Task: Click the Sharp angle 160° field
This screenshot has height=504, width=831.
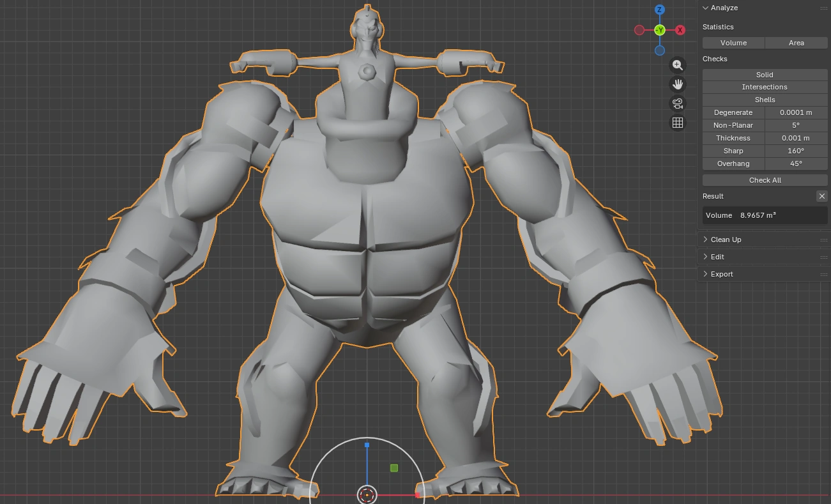Action: coord(797,151)
